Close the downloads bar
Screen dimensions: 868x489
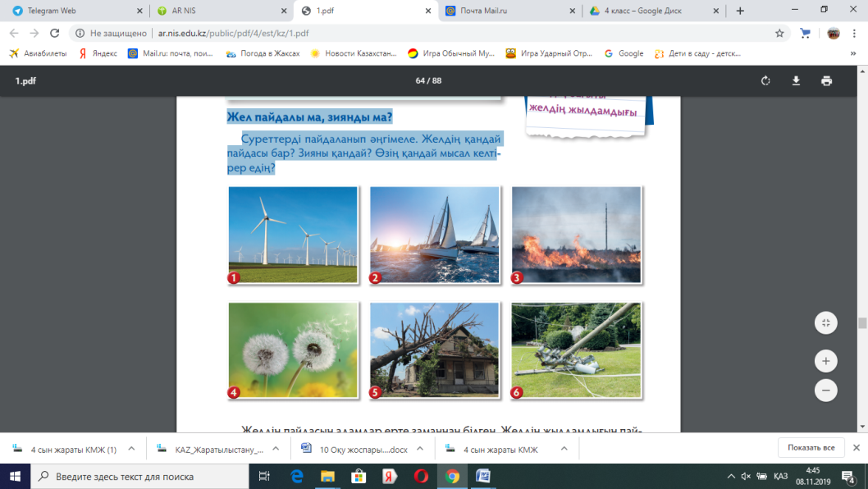point(857,447)
